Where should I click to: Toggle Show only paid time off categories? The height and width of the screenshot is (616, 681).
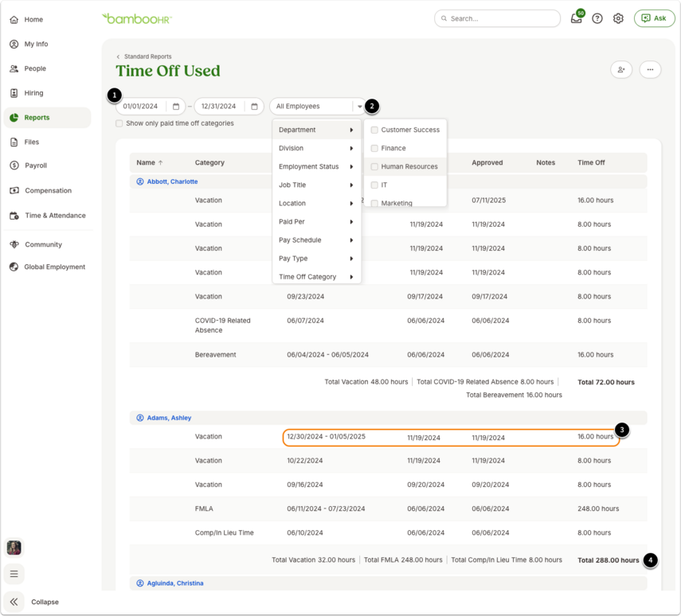tap(119, 123)
